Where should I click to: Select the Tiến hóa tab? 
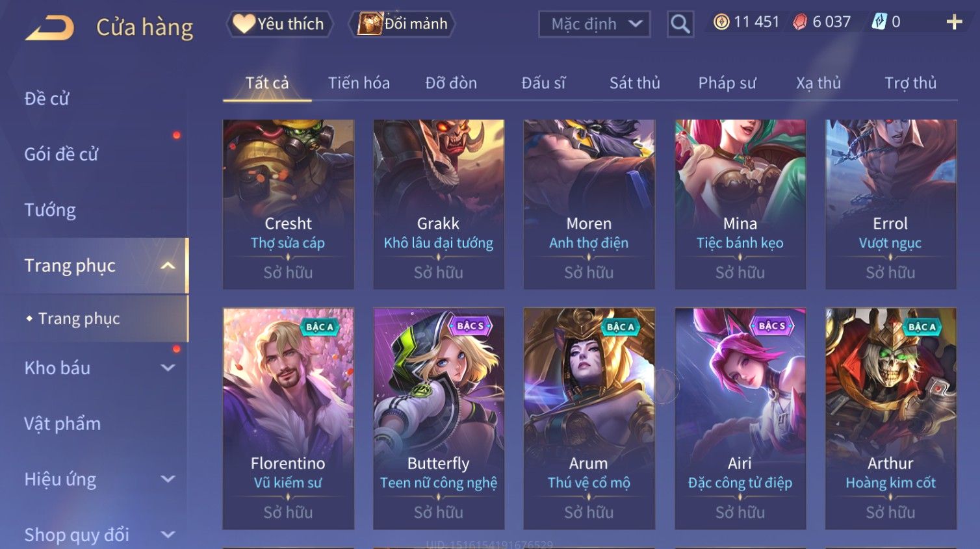(359, 83)
